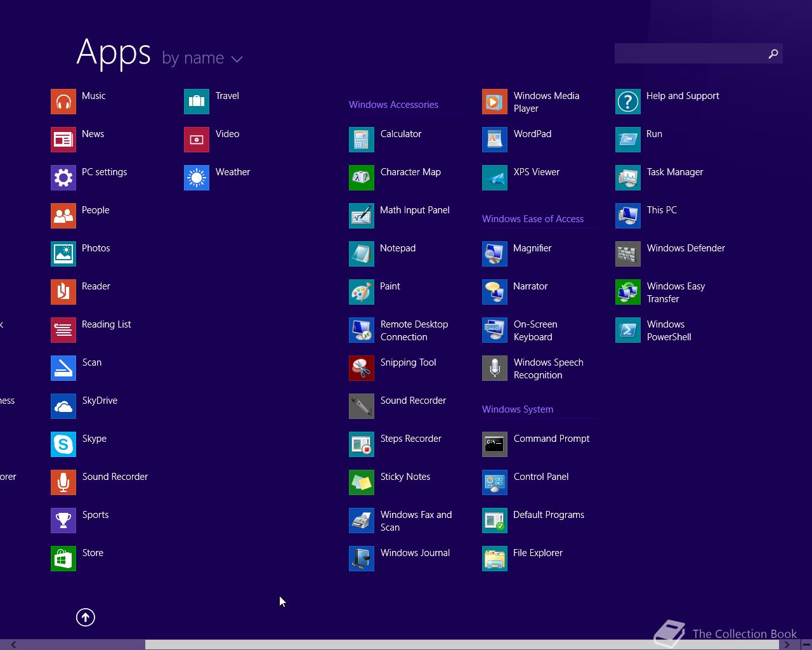Launch the Photos app icon
Viewport: 812px width, 650px height.
pos(63,254)
